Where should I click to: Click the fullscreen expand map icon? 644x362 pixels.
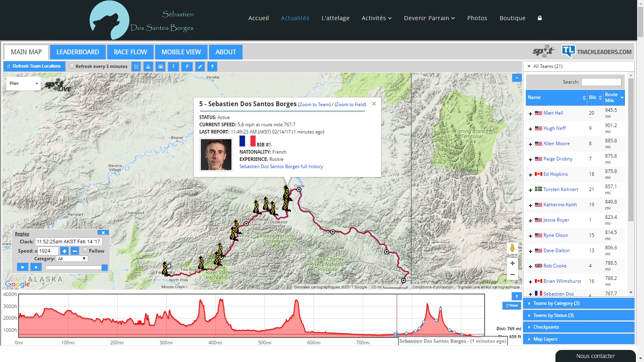click(x=136, y=66)
